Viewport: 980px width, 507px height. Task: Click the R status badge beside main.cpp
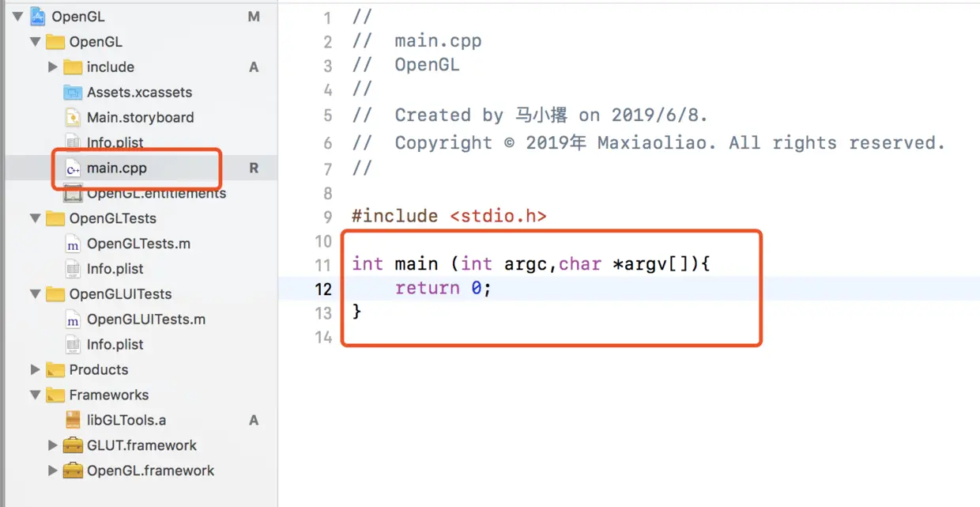[254, 168]
